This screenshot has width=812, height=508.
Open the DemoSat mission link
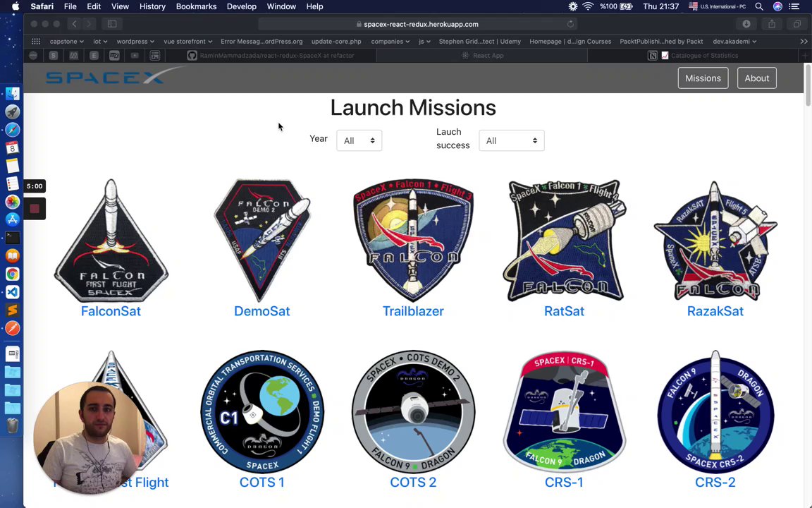(x=262, y=311)
